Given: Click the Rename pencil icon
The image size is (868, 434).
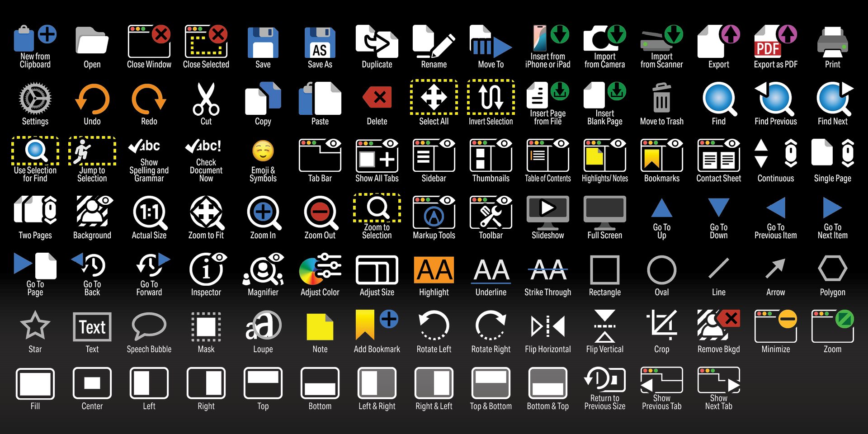Looking at the screenshot, I should [434, 41].
